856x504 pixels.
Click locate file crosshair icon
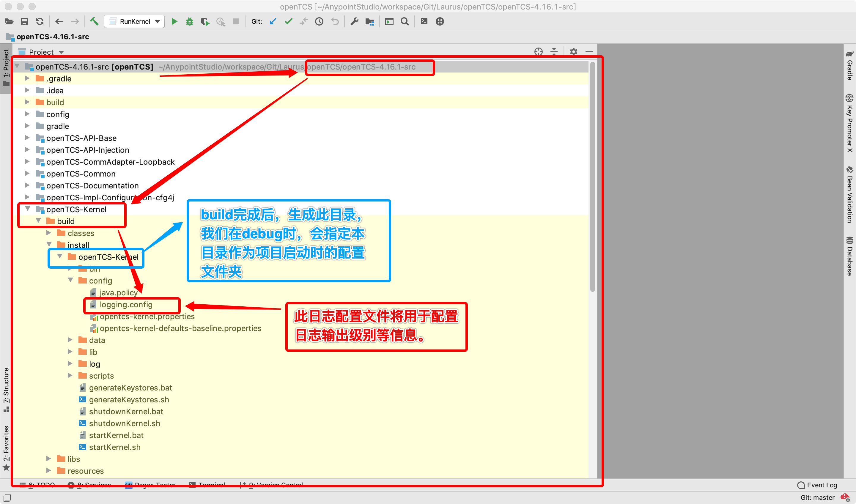538,52
